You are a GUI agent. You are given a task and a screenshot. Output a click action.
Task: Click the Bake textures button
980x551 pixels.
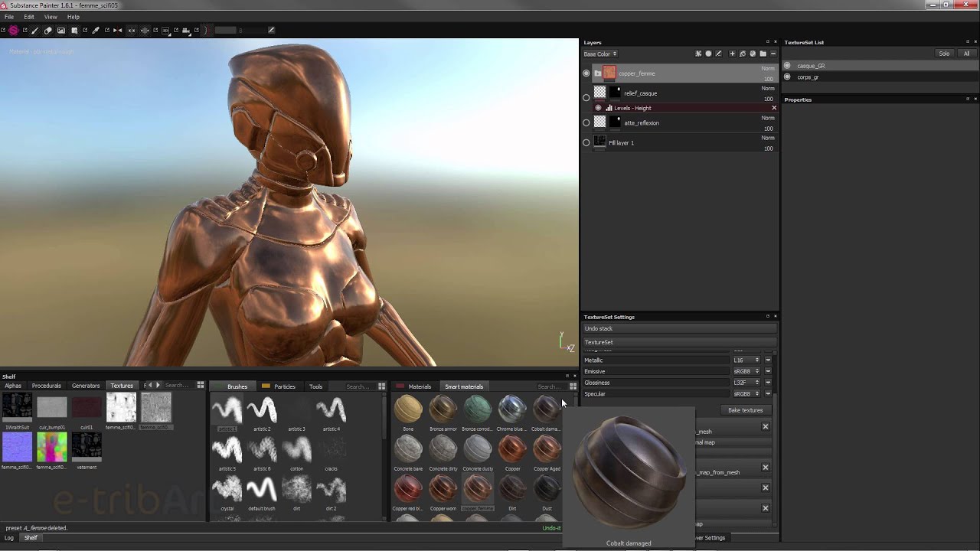pyautogui.click(x=745, y=410)
